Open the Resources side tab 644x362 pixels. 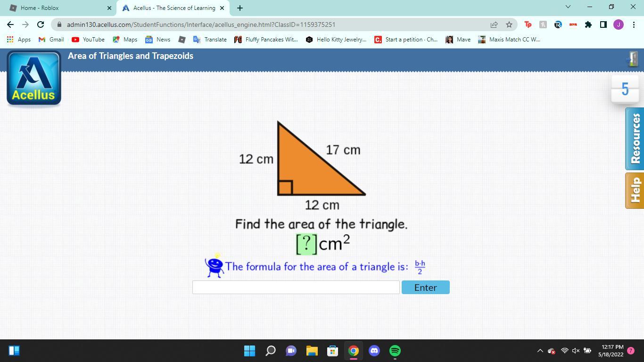click(635, 139)
